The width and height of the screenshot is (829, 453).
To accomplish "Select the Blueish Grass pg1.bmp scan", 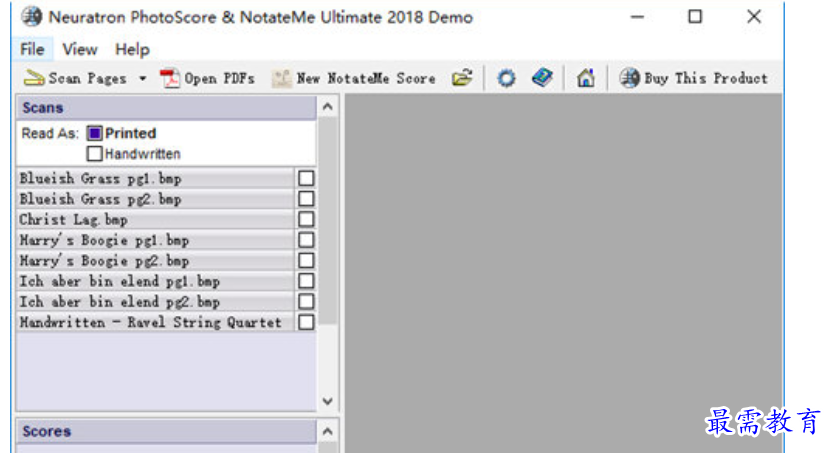I will click(155, 178).
